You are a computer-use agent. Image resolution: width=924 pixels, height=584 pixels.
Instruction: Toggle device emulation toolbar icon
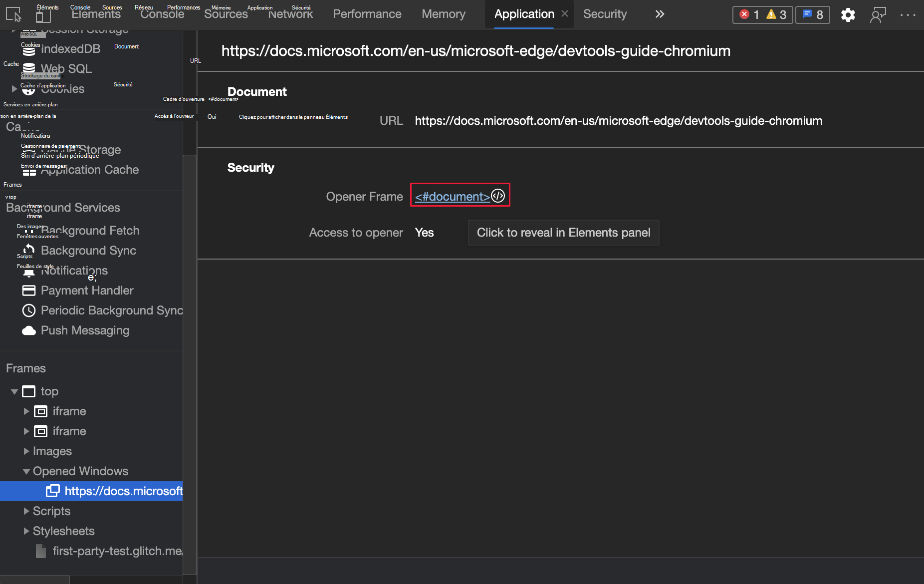pyautogui.click(x=43, y=15)
